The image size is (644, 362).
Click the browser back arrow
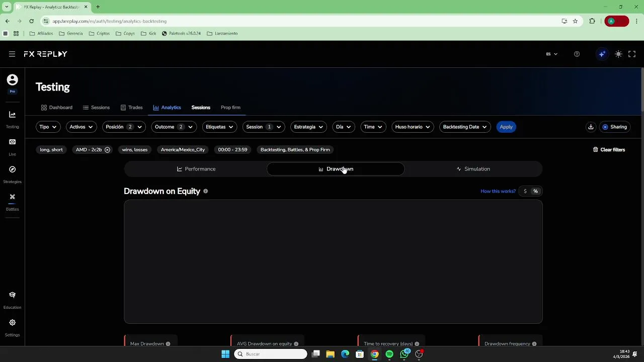[8, 21]
